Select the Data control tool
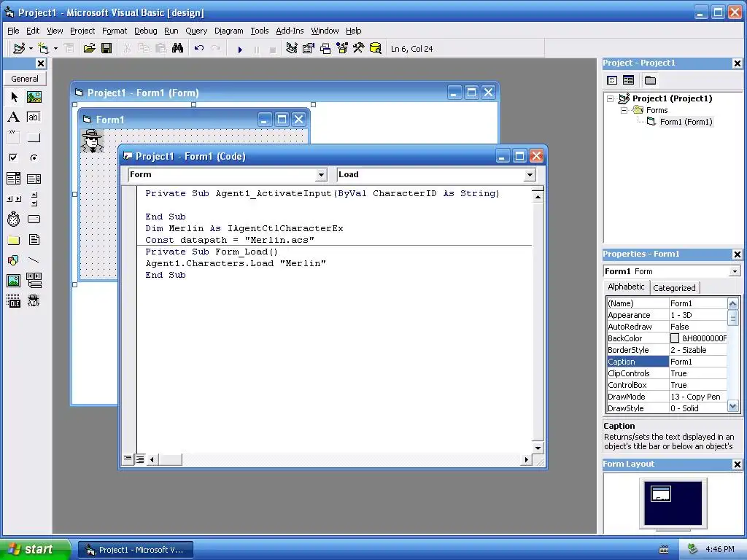Screen dimensions: 747x560 click(x=34, y=281)
